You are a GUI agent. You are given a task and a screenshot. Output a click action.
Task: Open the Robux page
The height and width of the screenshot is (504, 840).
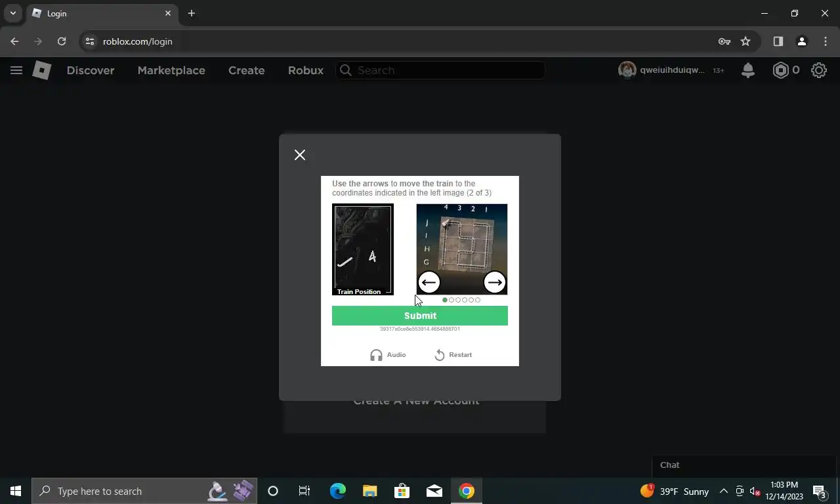(x=306, y=70)
